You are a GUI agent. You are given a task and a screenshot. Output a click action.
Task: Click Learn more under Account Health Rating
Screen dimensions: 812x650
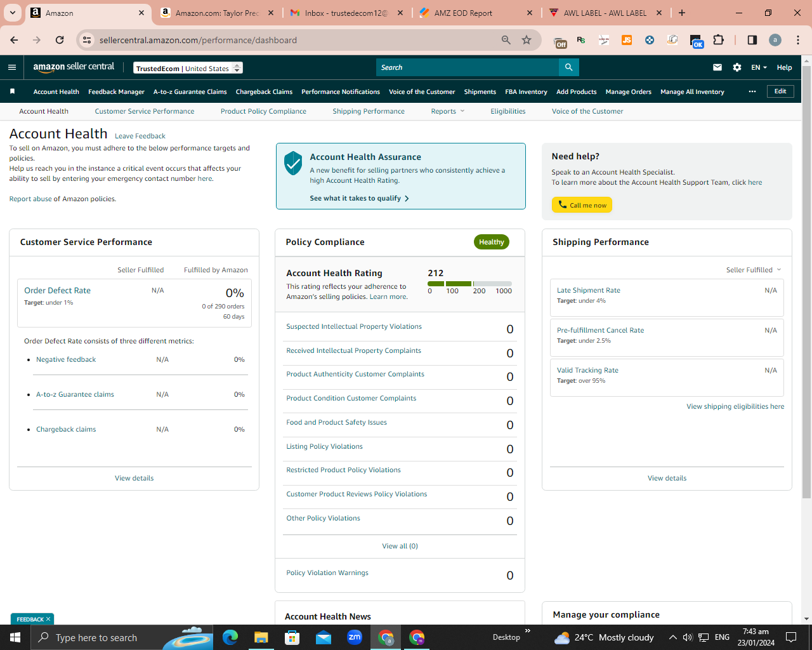(388, 296)
